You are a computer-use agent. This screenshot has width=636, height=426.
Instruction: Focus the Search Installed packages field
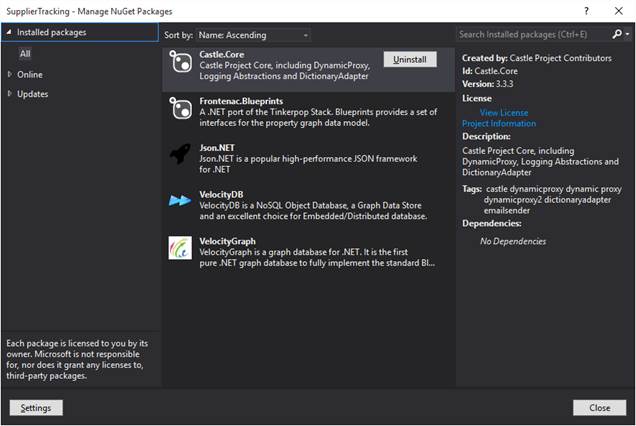533,34
